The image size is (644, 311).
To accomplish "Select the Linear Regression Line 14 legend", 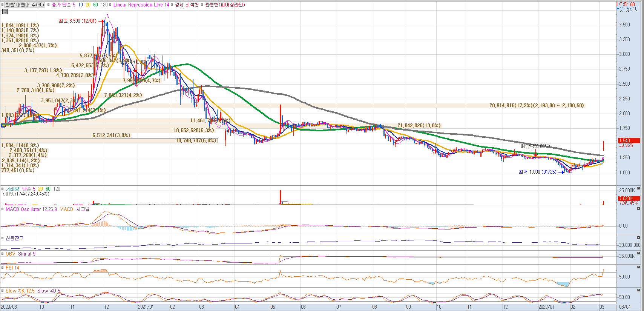I will point(141,5).
